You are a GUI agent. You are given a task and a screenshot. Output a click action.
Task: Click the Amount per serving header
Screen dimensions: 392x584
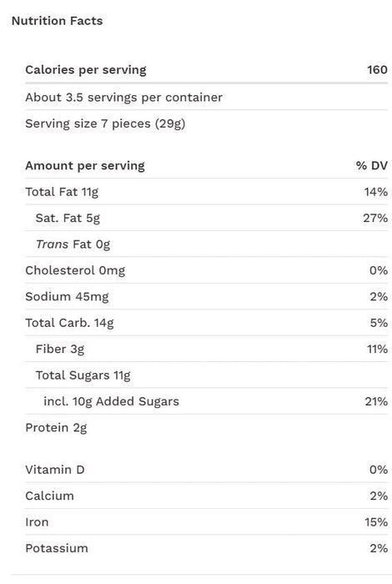(x=85, y=166)
